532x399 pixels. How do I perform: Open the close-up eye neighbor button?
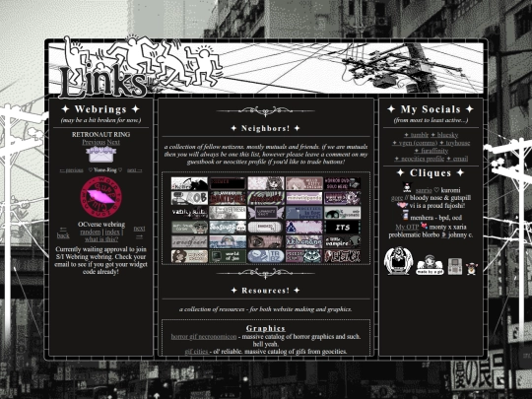point(266,242)
